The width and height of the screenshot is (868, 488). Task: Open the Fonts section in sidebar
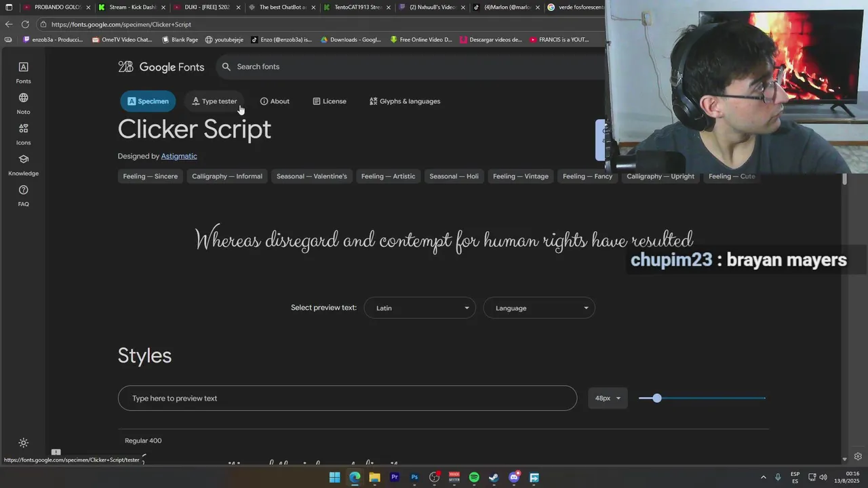click(23, 73)
